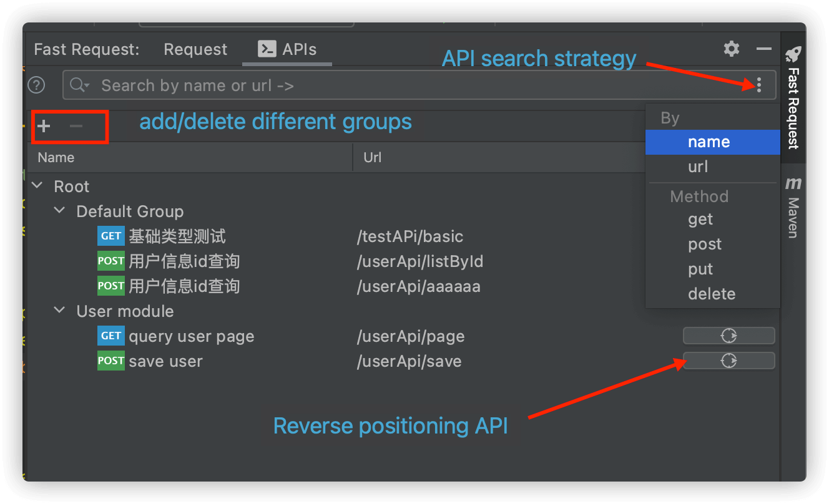Image resolution: width=829 pixels, height=504 pixels.
Task: Add a new group with the plus button
Action: 43,125
